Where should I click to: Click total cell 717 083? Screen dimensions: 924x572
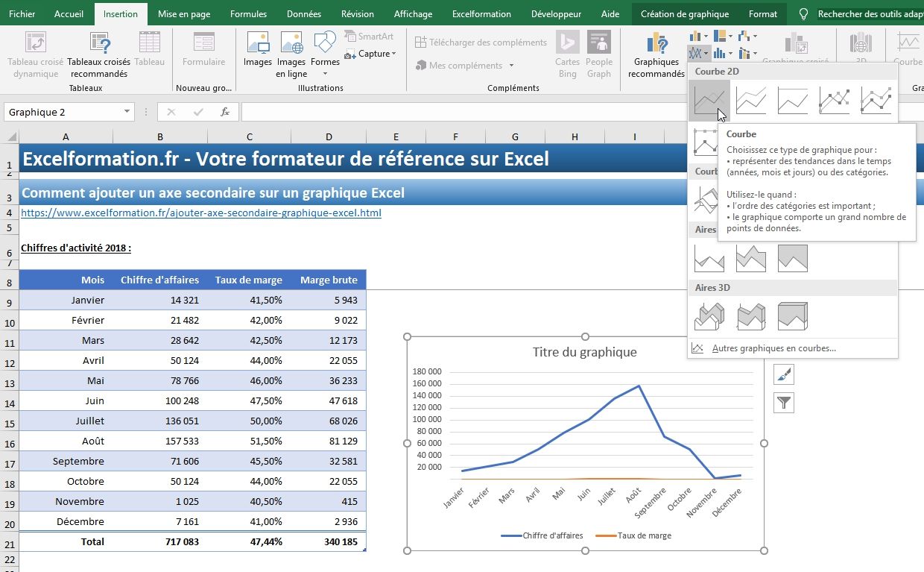point(160,541)
